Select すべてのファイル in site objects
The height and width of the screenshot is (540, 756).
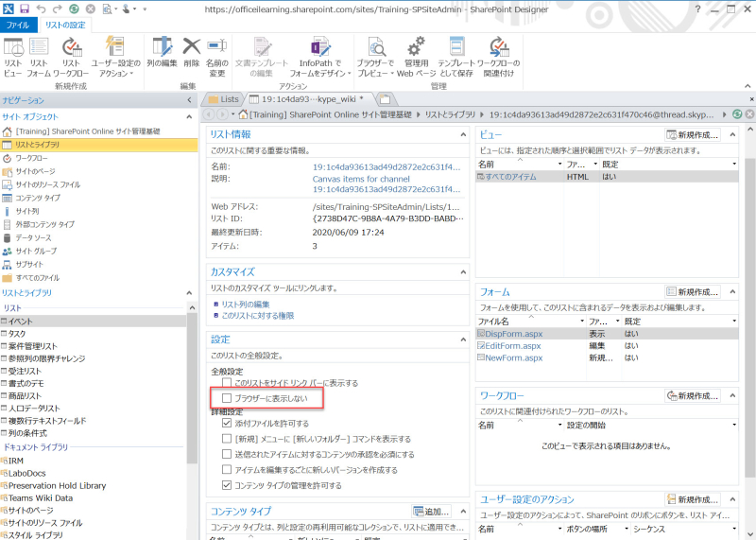click(x=38, y=278)
